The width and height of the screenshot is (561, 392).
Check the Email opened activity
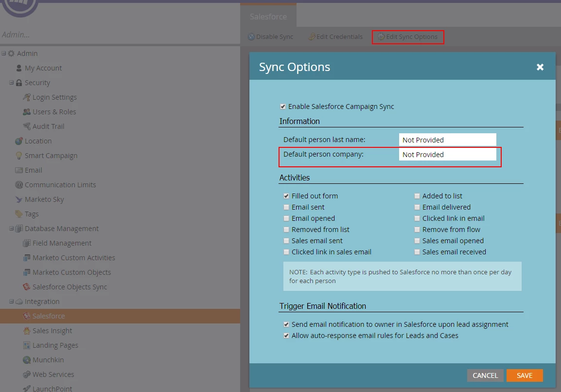point(286,218)
